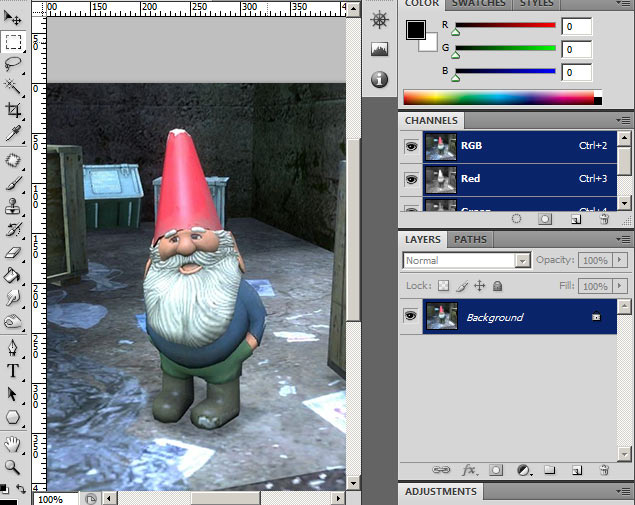Image resolution: width=635 pixels, height=505 pixels.
Task: Save selection as channel
Action: point(545,219)
